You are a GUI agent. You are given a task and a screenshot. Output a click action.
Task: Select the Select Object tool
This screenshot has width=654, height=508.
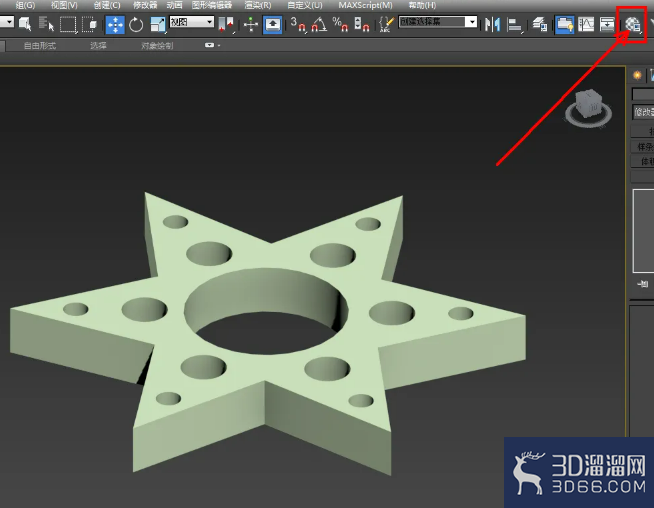pyautogui.click(x=25, y=24)
